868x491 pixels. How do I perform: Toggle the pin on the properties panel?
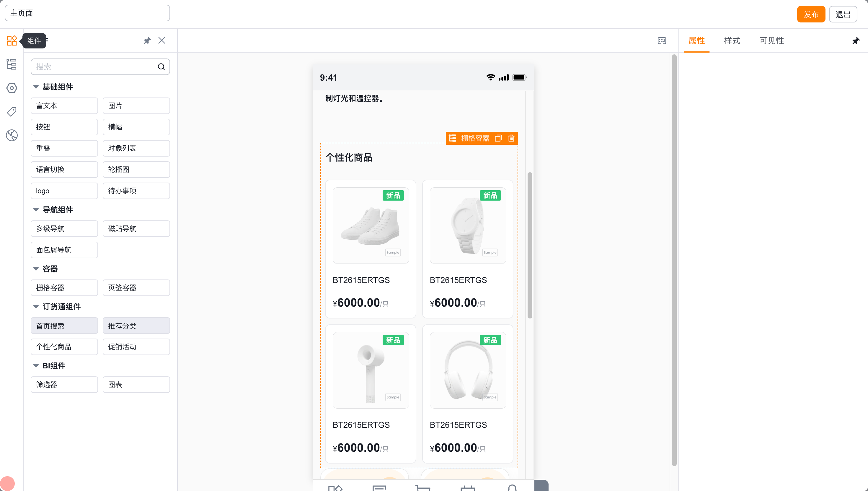pyautogui.click(x=856, y=41)
